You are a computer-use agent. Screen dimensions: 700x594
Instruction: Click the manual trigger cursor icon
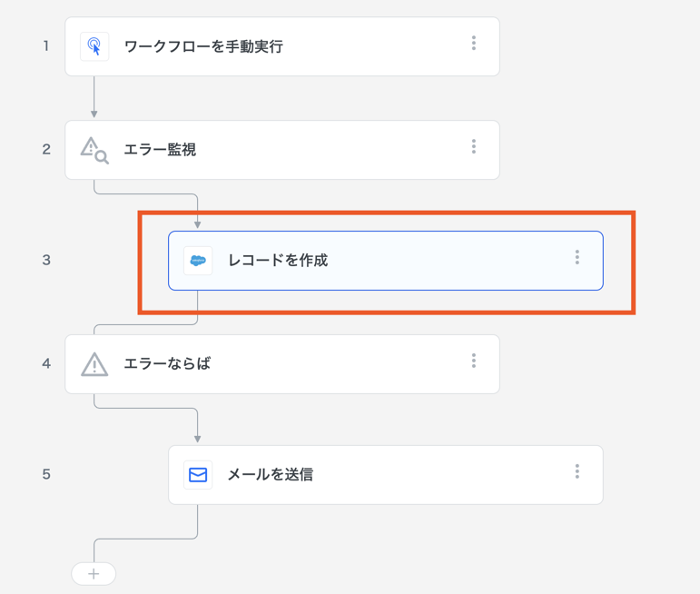pyautogui.click(x=94, y=46)
